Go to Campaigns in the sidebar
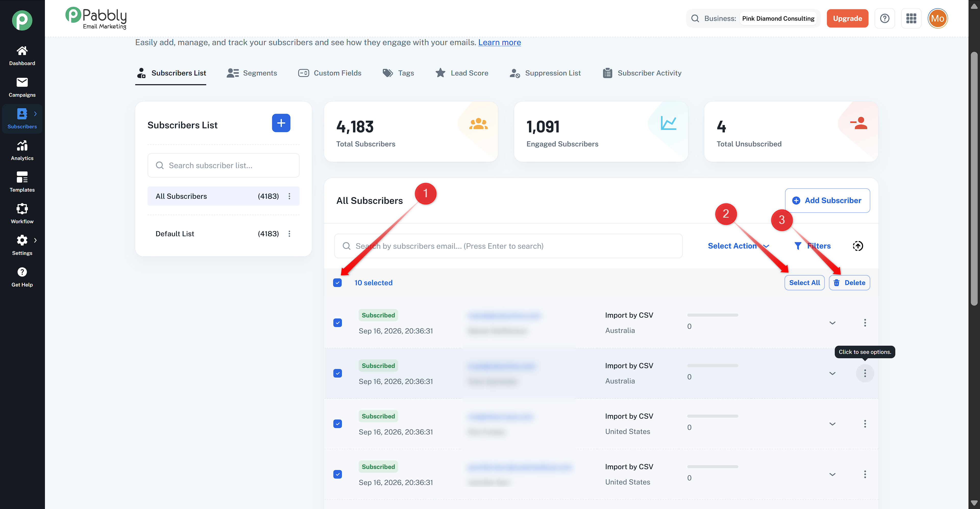The height and width of the screenshot is (509, 980). (x=22, y=88)
